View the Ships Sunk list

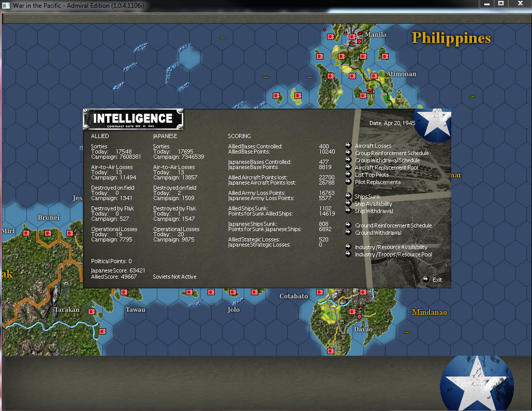pyautogui.click(x=367, y=196)
